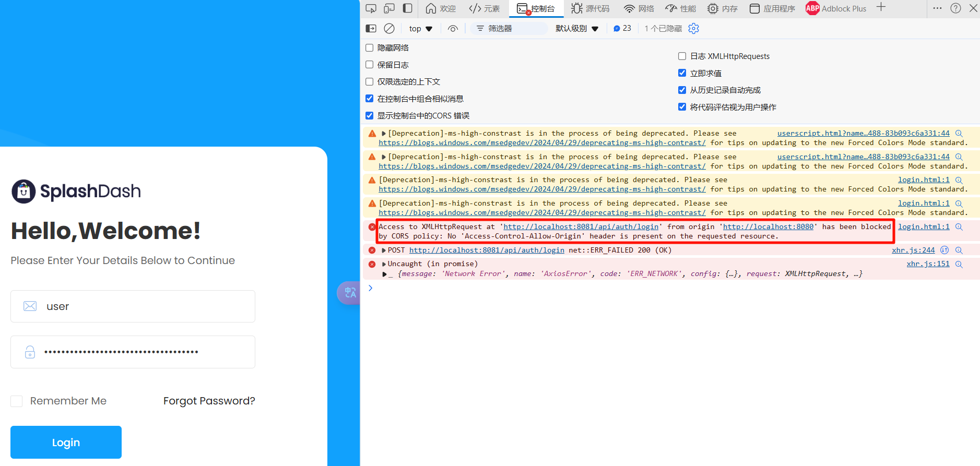The width and height of the screenshot is (980, 466).
Task: Expand the second Deprecation warning triangle
Action: pyautogui.click(x=384, y=157)
